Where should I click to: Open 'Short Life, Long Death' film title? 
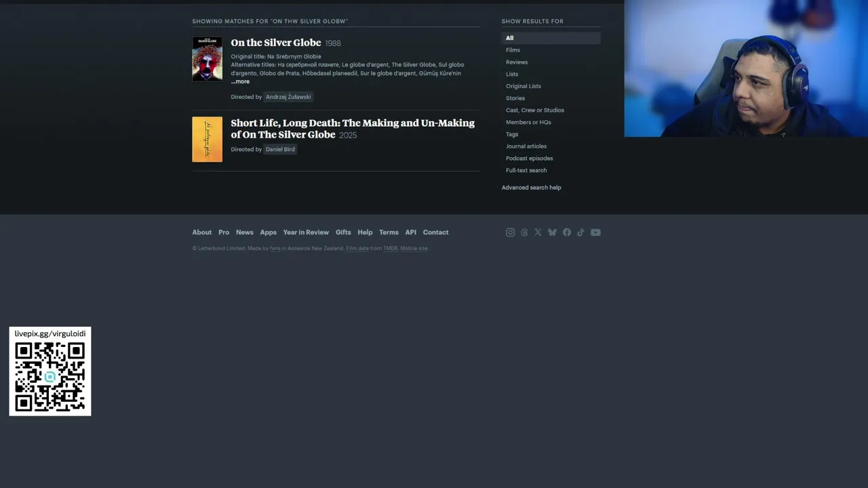pos(353,129)
